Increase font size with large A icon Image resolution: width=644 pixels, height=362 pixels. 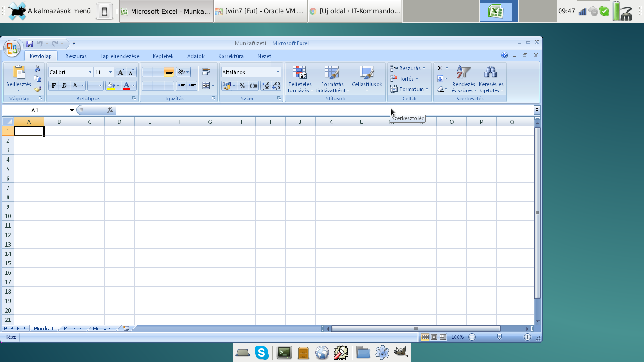121,72
